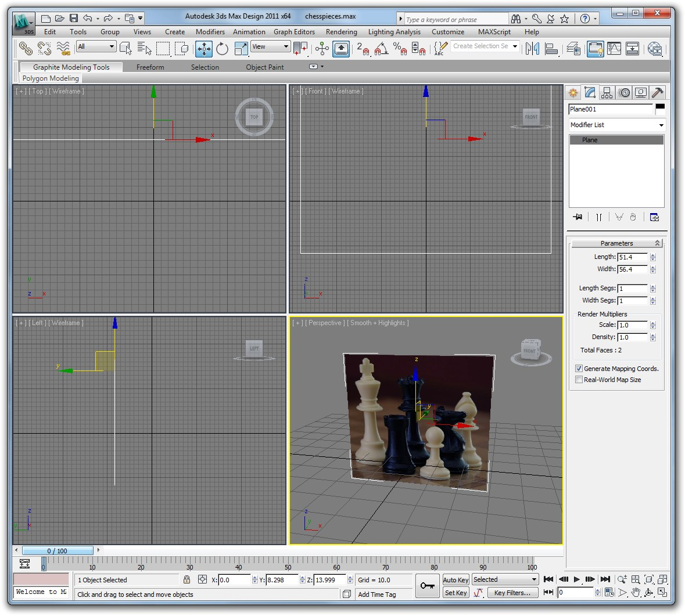
Task: Click the Mirror tool icon
Action: point(532,49)
